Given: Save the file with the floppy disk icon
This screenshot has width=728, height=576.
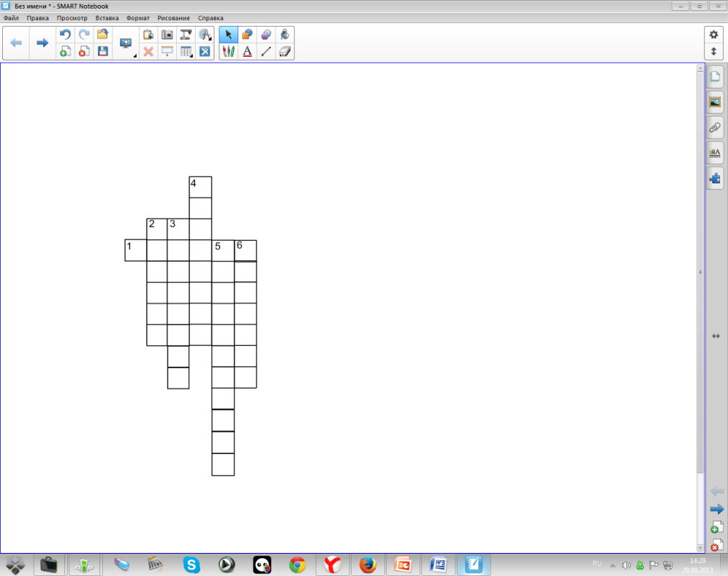Looking at the screenshot, I should pos(103,51).
